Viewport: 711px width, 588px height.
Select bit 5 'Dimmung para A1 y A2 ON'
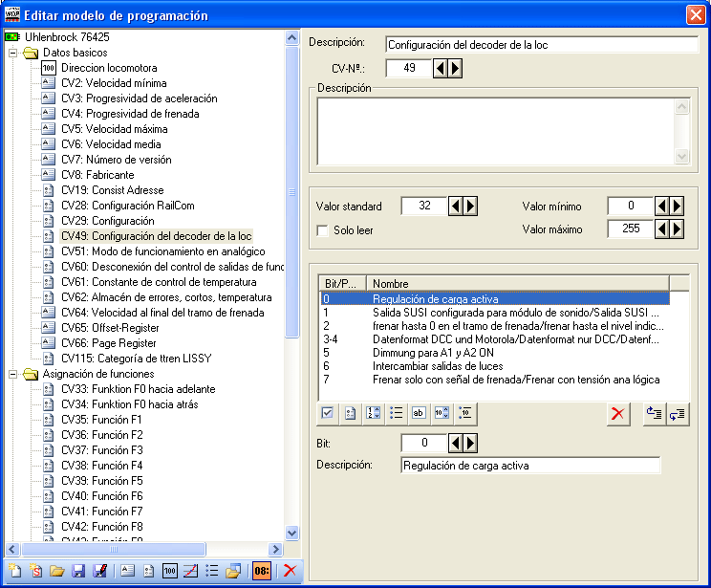click(494, 353)
